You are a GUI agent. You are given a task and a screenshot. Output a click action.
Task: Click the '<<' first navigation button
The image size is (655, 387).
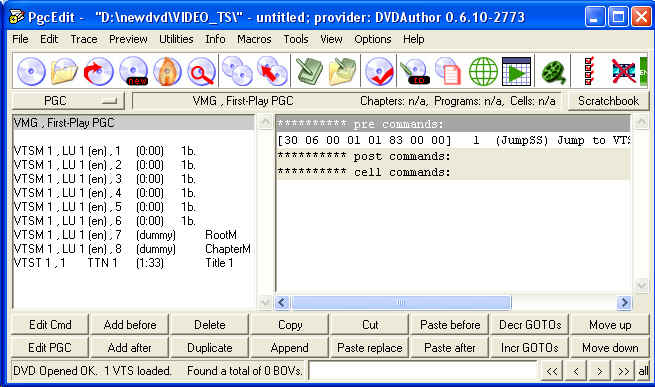click(x=552, y=371)
